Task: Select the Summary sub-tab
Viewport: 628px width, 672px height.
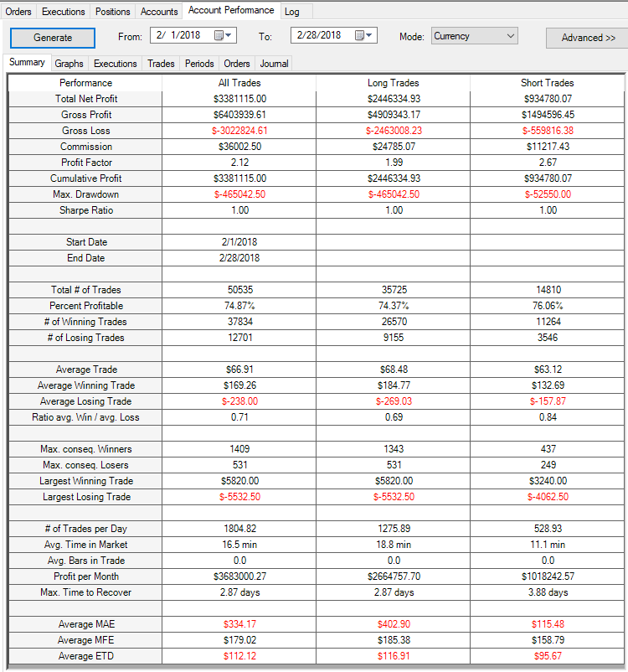Action: point(27,62)
